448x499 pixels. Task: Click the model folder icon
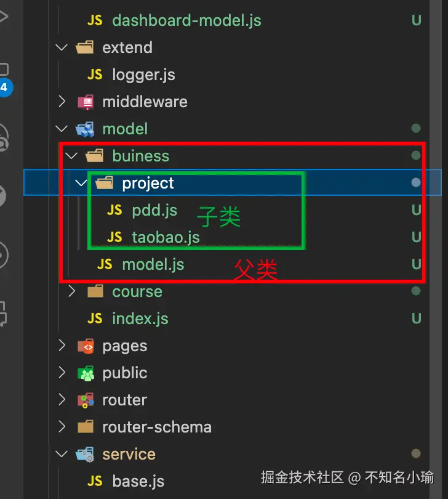coord(85,129)
